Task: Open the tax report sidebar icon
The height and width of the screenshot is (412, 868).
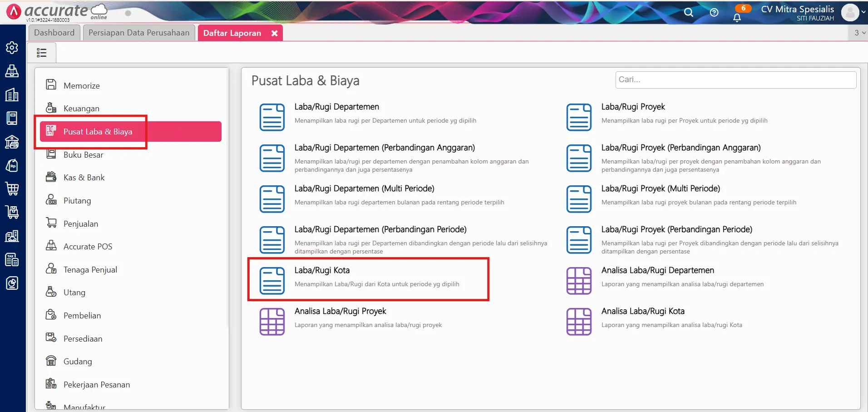Action: click(12, 259)
